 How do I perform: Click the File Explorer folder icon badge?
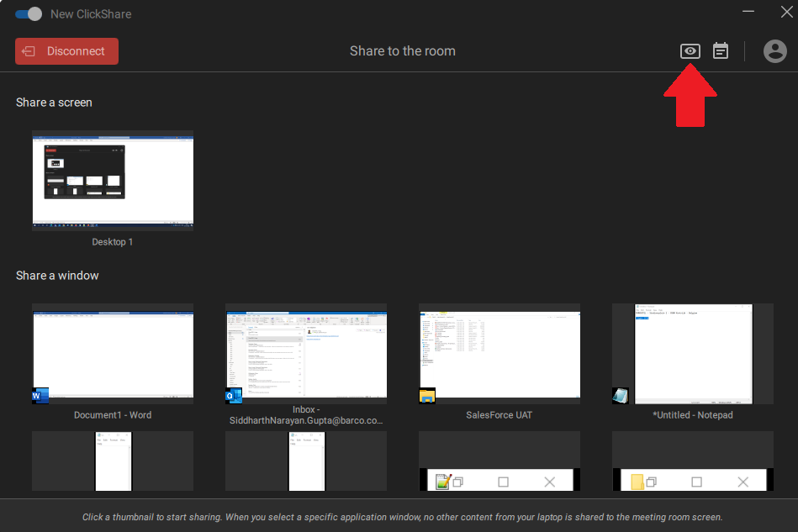[x=427, y=396]
